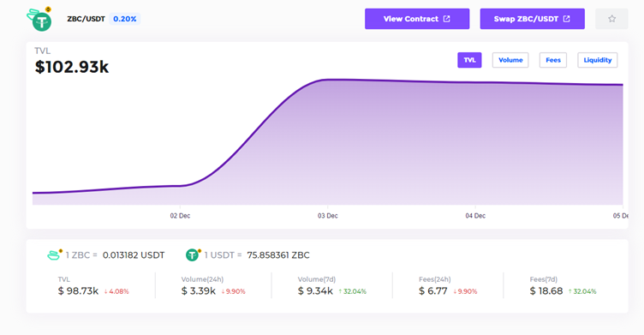Click the $102.93k TVL value
The width and height of the screenshot is (644, 335).
pyautogui.click(x=72, y=67)
